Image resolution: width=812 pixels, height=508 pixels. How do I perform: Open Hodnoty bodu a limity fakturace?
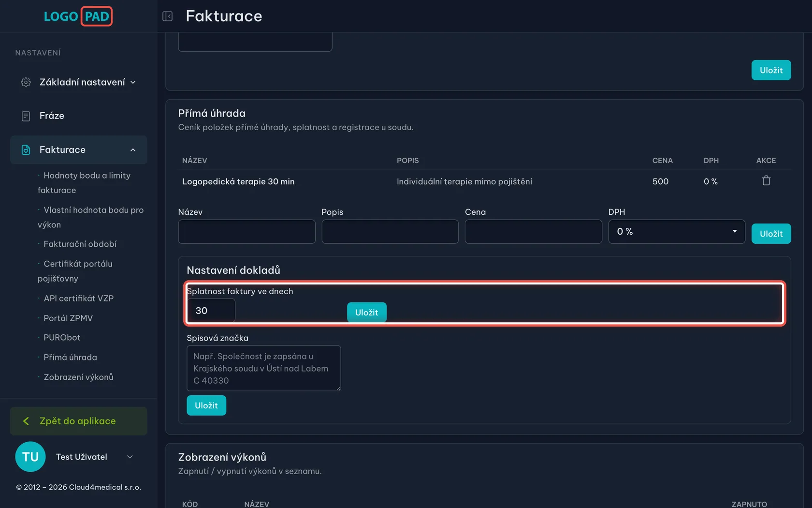(84, 183)
